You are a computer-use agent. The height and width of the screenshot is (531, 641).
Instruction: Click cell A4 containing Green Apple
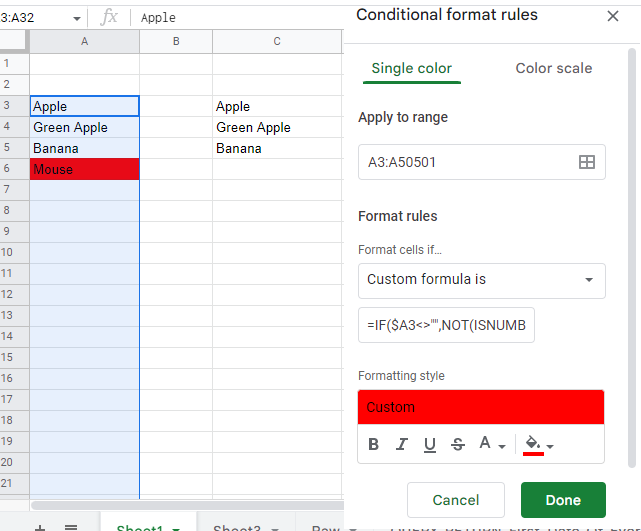pyautogui.click(x=84, y=128)
